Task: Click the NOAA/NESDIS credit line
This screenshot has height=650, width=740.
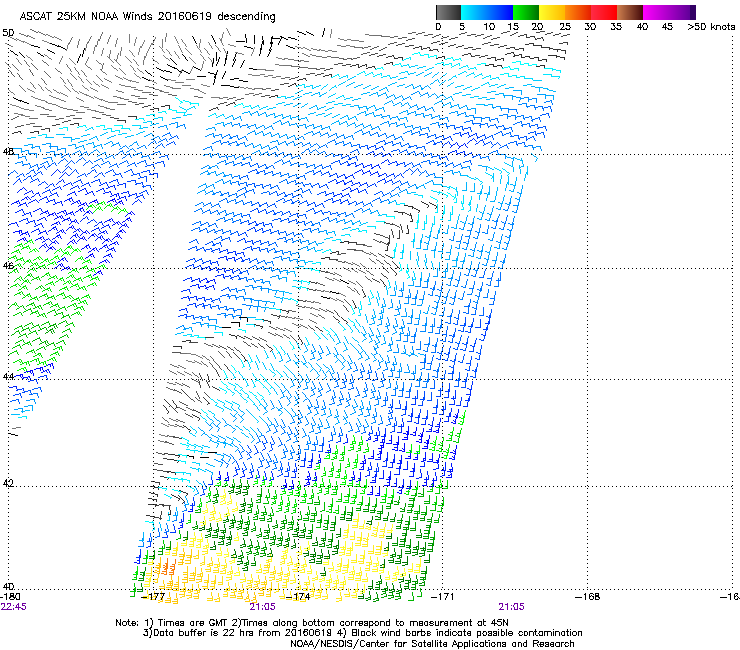Action: [432, 644]
